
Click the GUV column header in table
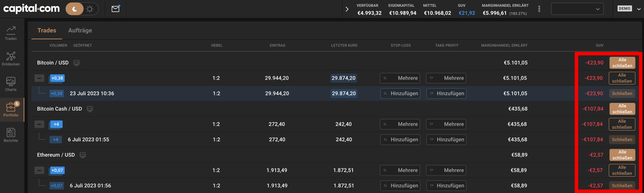pos(600,45)
